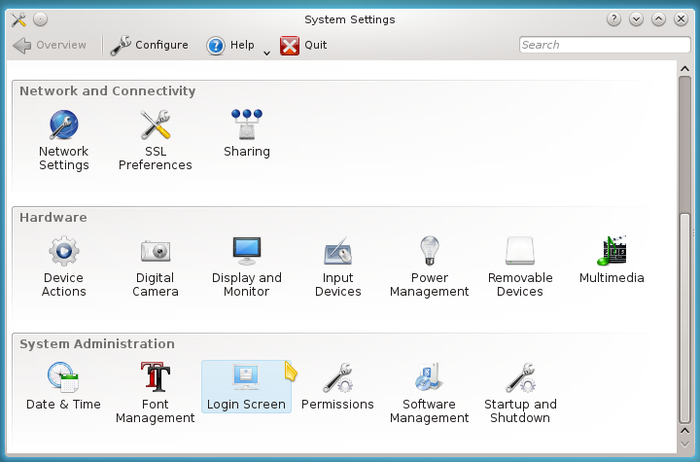The image size is (700, 462).
Task: Minimize the System Settings window
Action: pyautogui.click(x=636, y=19)
